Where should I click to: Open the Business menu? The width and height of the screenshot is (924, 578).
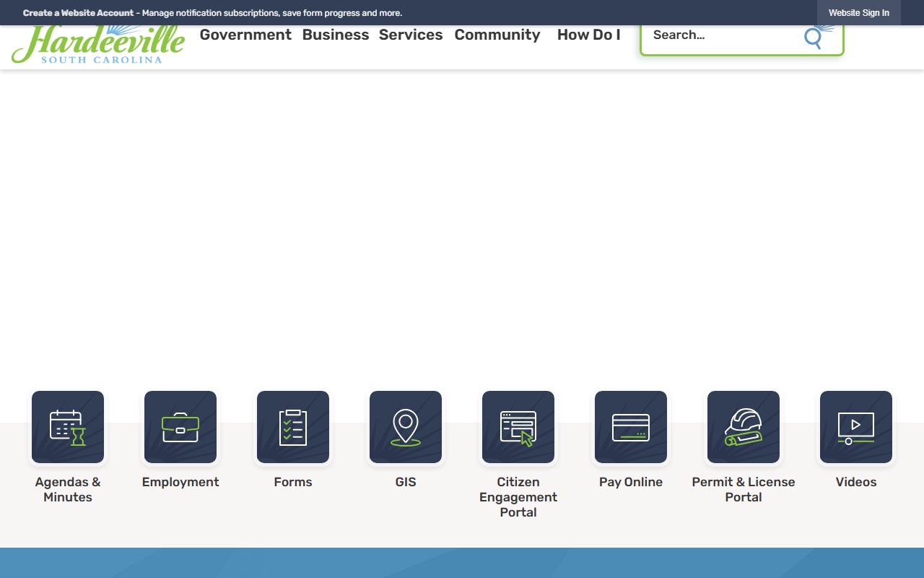pyautogui.click(x=336, y=35)
